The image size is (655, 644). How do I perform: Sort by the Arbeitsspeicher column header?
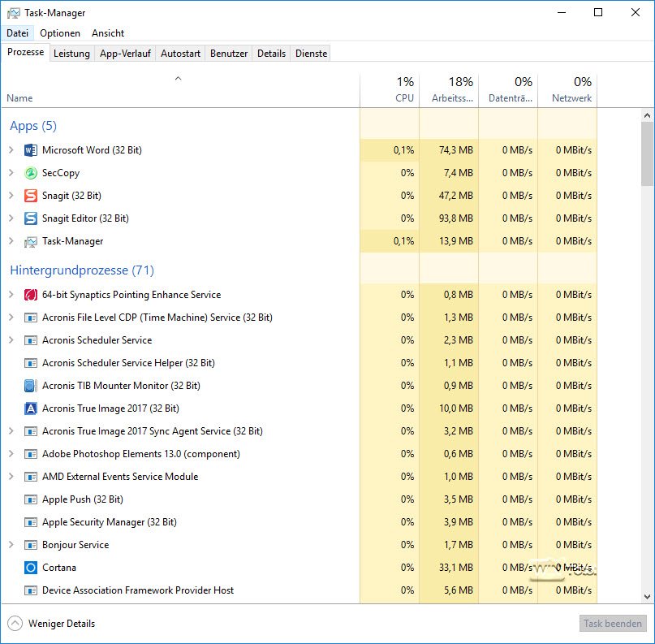(x=449, y=90)
